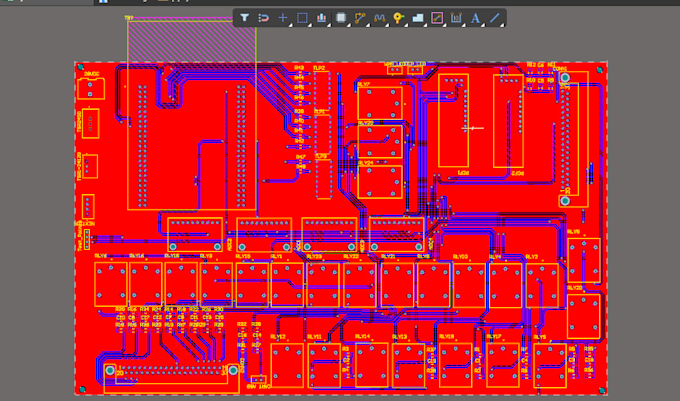Select the TLP2 IC footprint
This screenshot has width=680, height=401.
(x=322, y=92)
